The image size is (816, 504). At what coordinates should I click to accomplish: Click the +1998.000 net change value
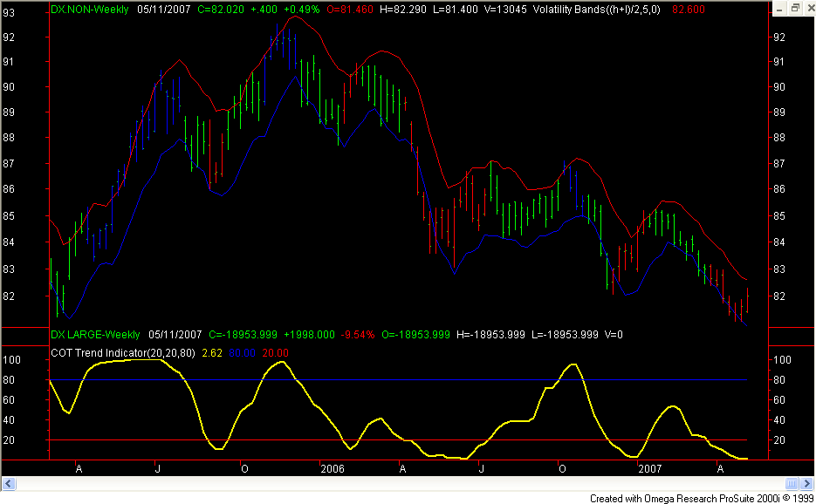point(309,335)
